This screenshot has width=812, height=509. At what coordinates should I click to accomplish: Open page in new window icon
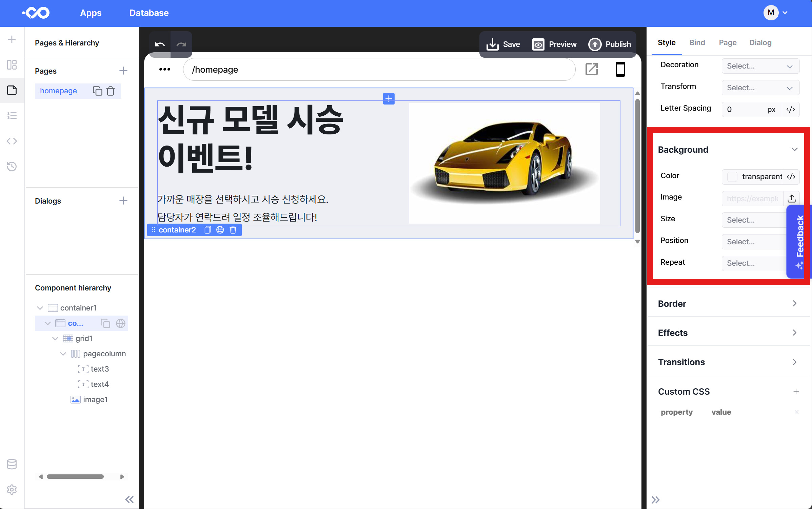(592, 69)
